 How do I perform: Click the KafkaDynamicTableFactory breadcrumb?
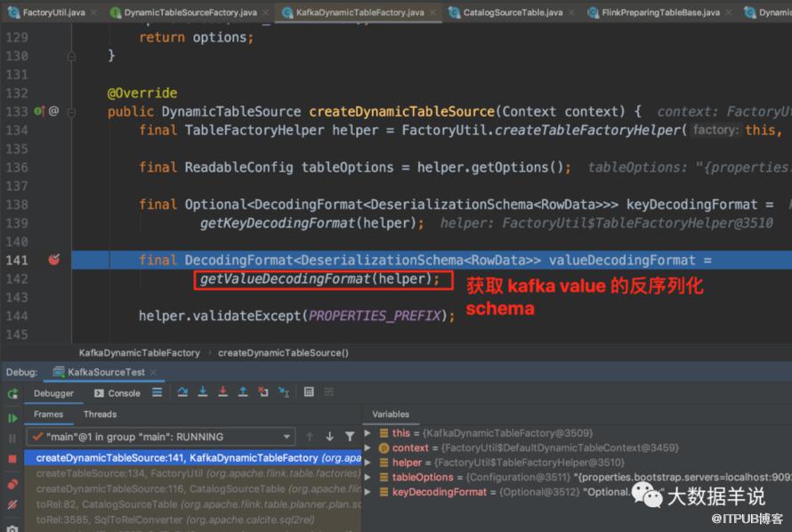[140, 353]
